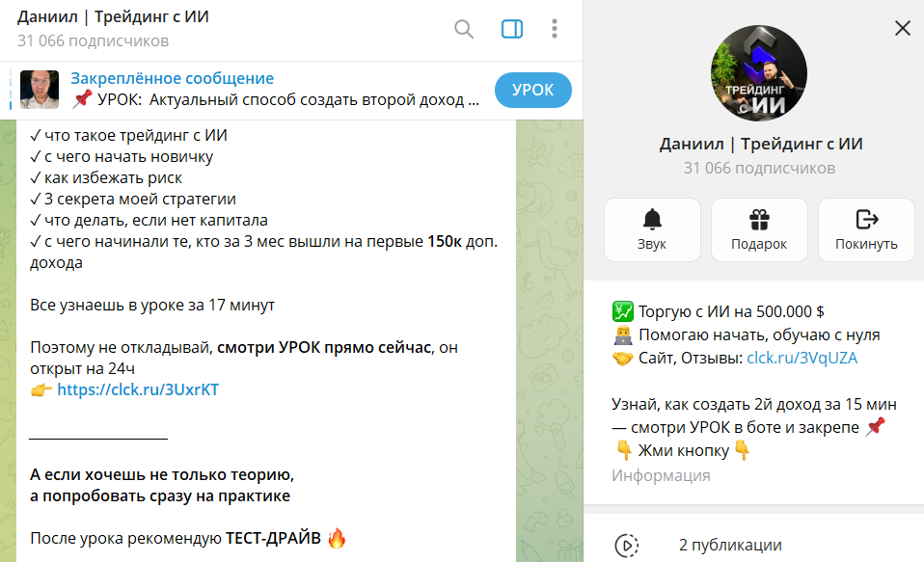Viewport: 924px width, 562px height.
Task: Click pinned message author thumbnail
Action: coord(40,90)
